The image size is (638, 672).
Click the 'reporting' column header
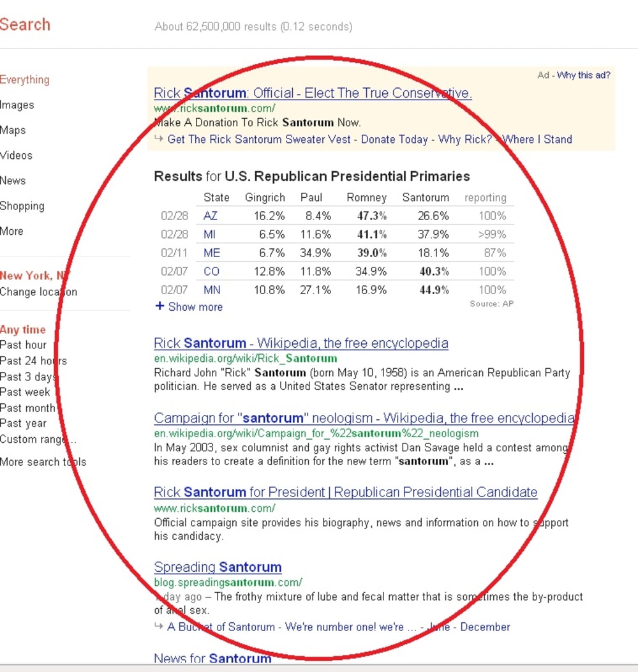(486, 198)
